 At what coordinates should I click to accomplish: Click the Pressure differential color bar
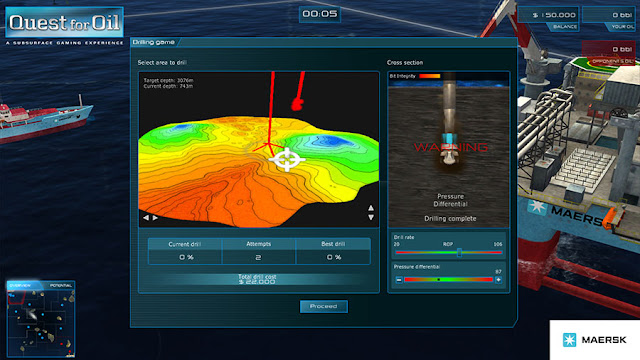[x=449, y=280]
